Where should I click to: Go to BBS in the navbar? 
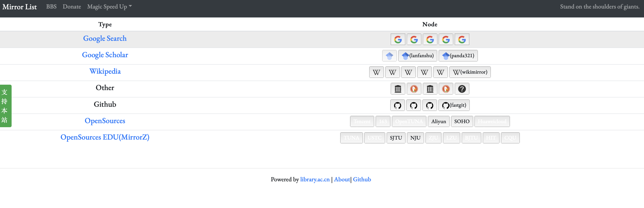click(51, 7)
